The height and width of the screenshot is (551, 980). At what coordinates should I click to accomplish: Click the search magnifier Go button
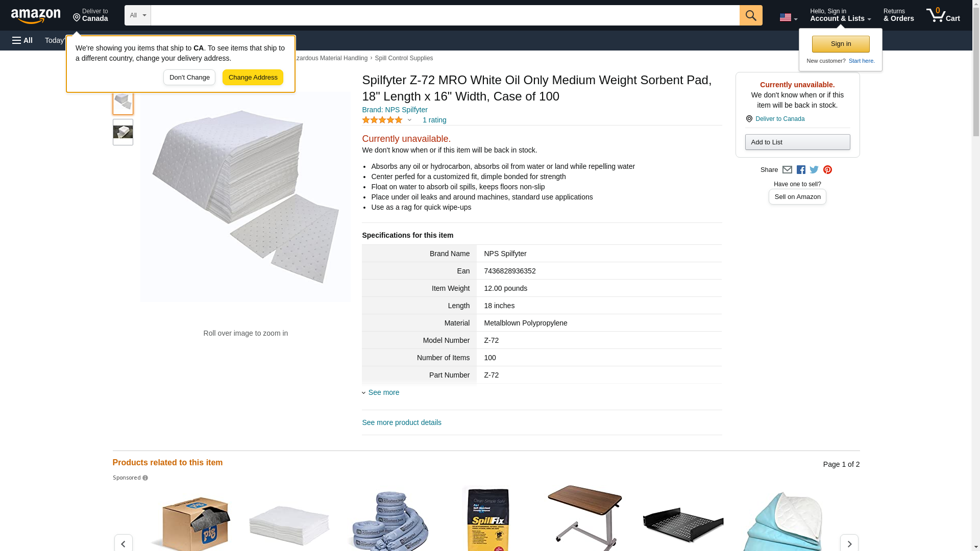tap(750, 15)
